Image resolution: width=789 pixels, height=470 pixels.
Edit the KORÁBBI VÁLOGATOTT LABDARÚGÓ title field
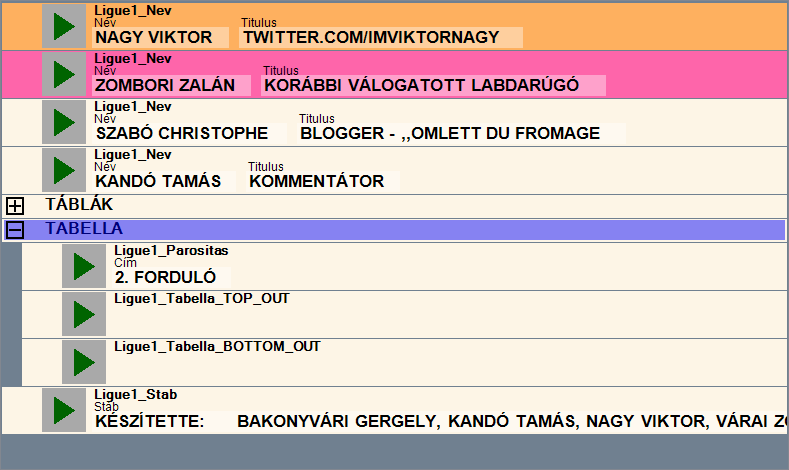(433, 86)
